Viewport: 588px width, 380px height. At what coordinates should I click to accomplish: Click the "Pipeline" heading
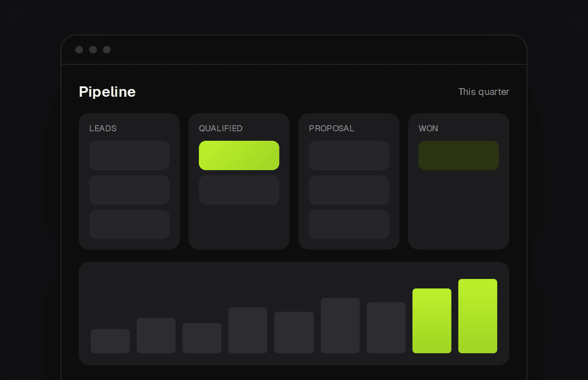pyautogui.click(x=107, y=92)
